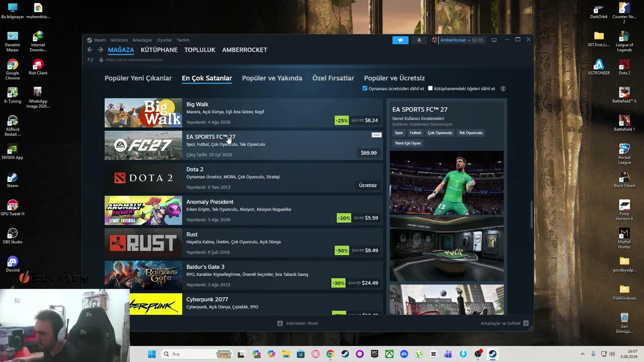
Task: Open the AMBERROCKET profile section
Action: click(245, 50)
